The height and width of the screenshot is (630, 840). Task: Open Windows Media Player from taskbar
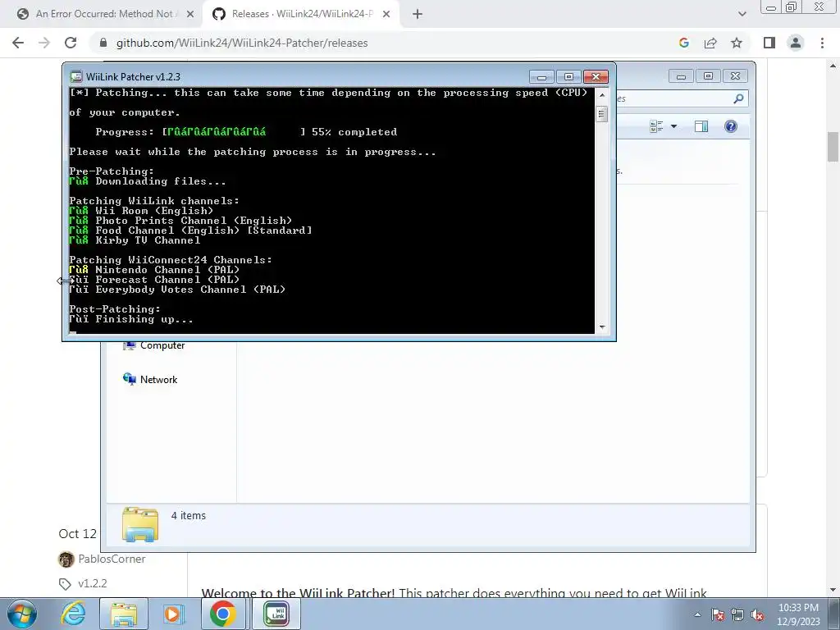[x=172, y=614]
